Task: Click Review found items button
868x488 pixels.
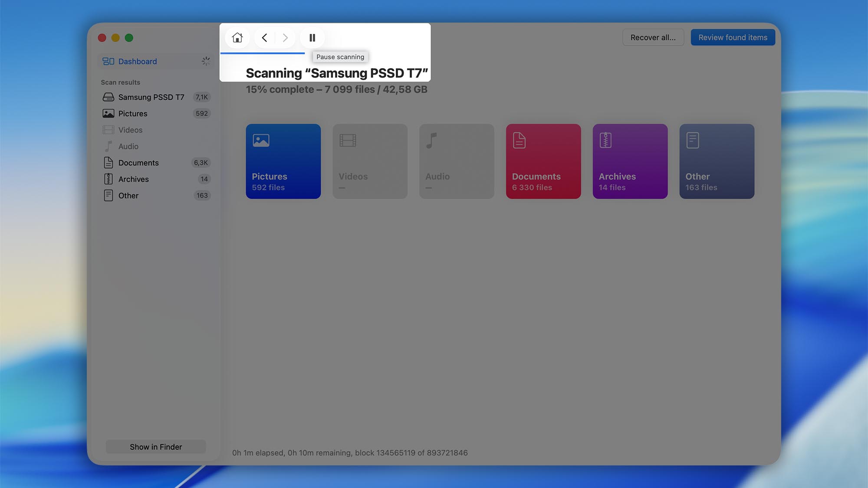Action: tap(733, 38)
